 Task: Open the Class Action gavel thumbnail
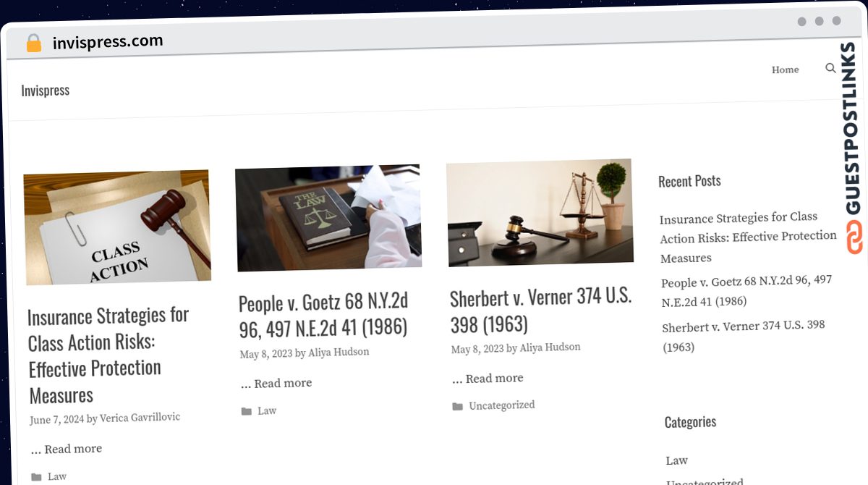coord(117,227)
